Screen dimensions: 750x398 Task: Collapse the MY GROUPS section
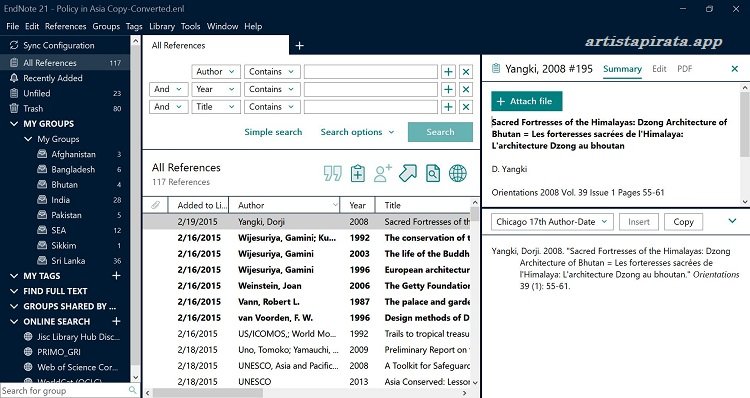(x=14, y=123)
